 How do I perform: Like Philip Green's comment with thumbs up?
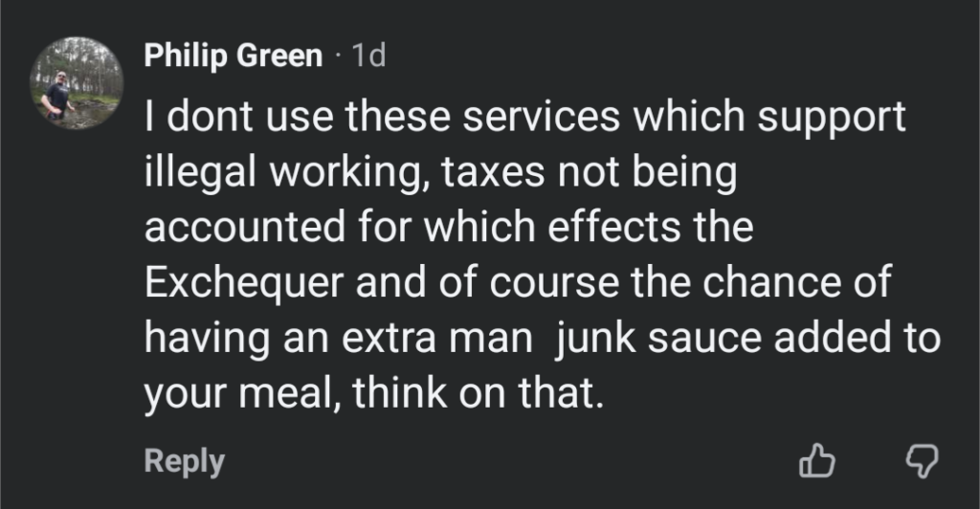(816, 463)
